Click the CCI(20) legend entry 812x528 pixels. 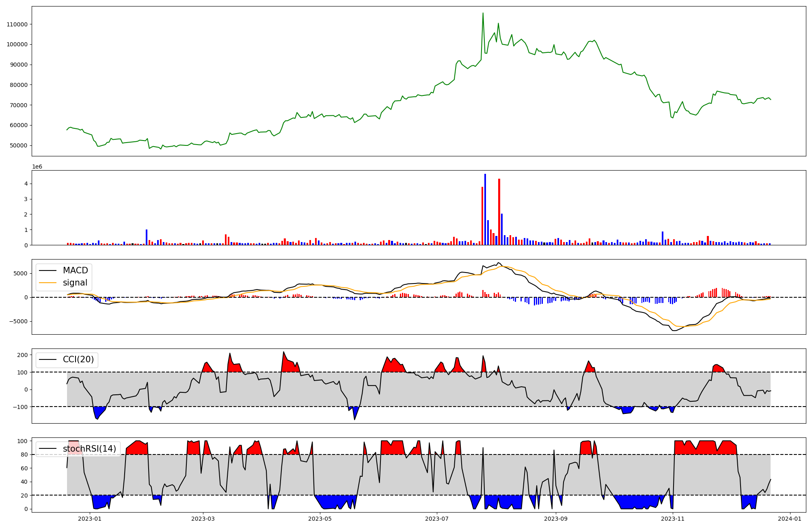tap(78, 359)
